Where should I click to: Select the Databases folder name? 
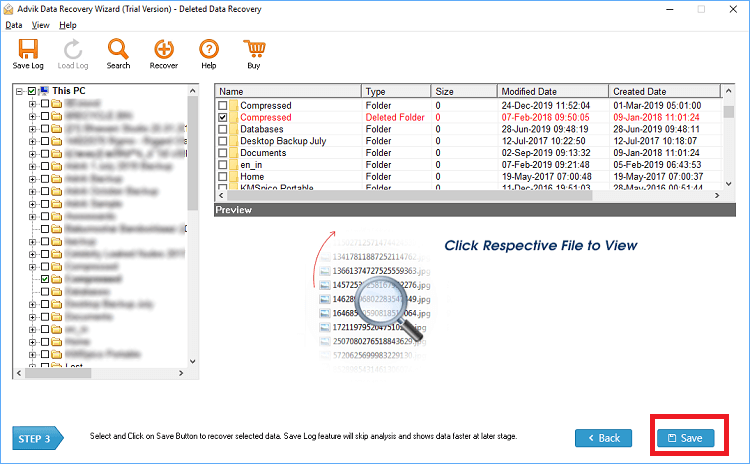[x=262, y=129]
